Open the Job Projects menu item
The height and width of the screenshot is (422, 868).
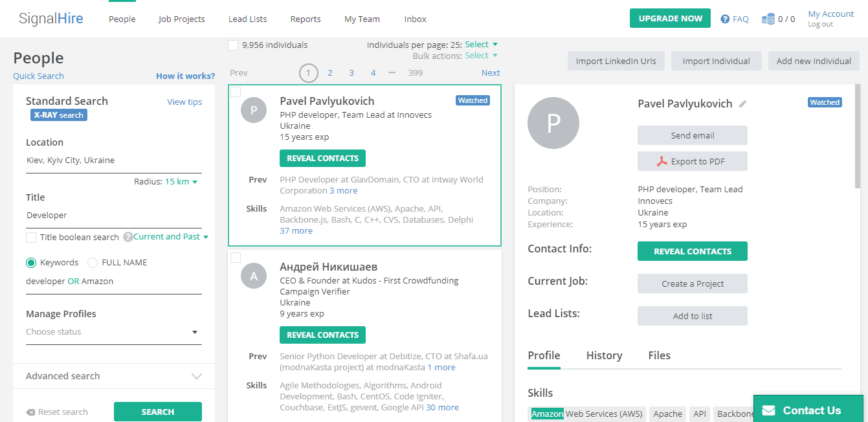coord(181,19)
